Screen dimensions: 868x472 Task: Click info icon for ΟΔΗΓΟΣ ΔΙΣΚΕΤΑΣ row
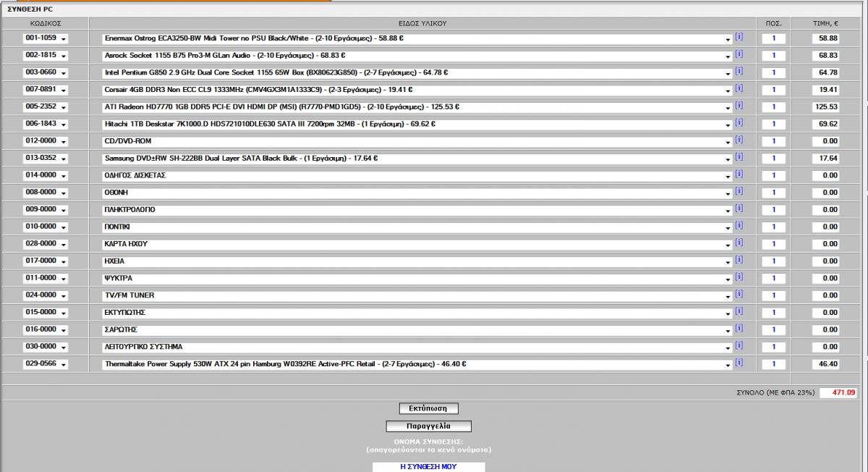[x=739, y=174]
